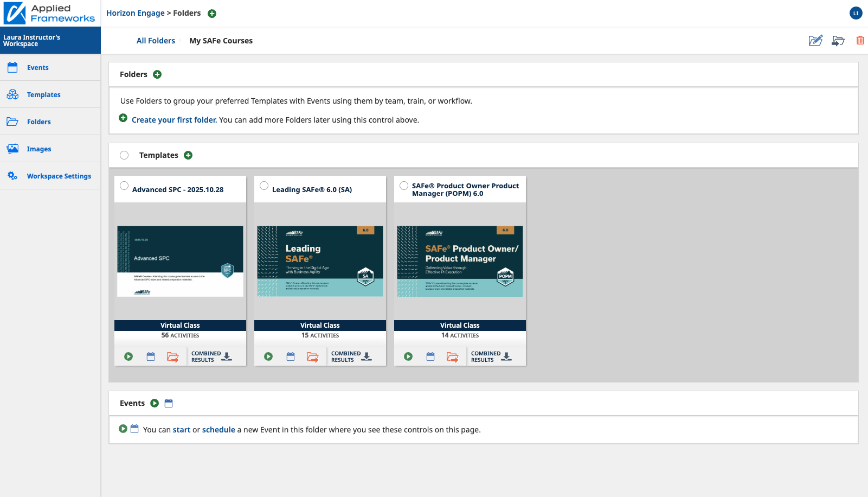Click the schedule link in Events description

218,430
